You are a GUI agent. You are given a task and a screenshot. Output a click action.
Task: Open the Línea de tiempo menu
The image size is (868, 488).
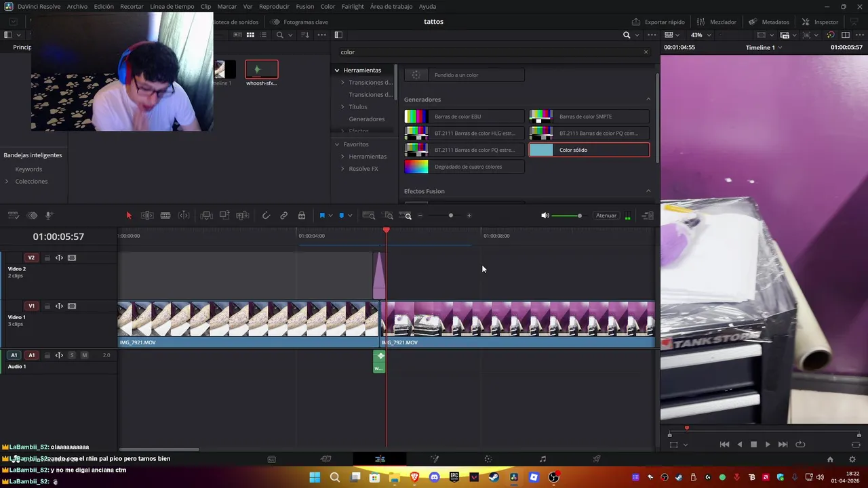pyautogui.click(x=172, y=6)
